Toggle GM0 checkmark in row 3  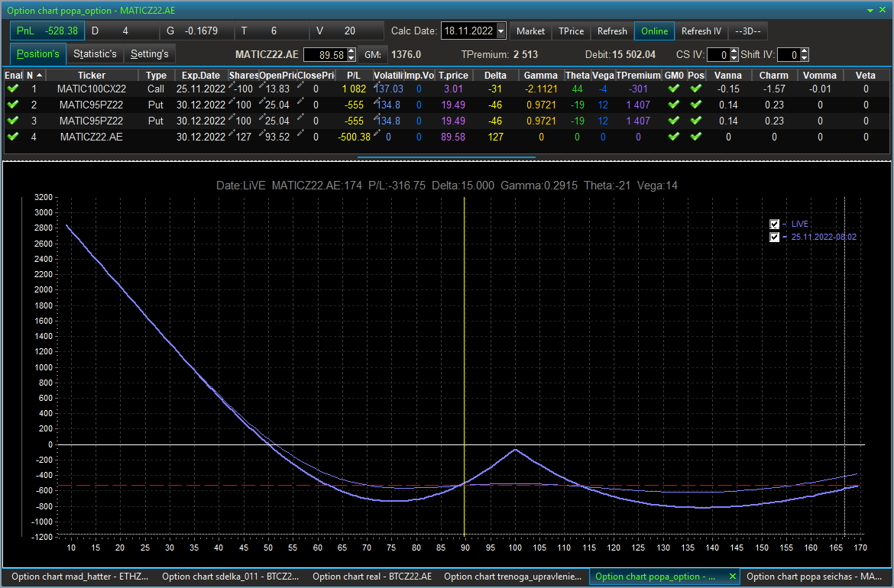(x=674, y=121)
